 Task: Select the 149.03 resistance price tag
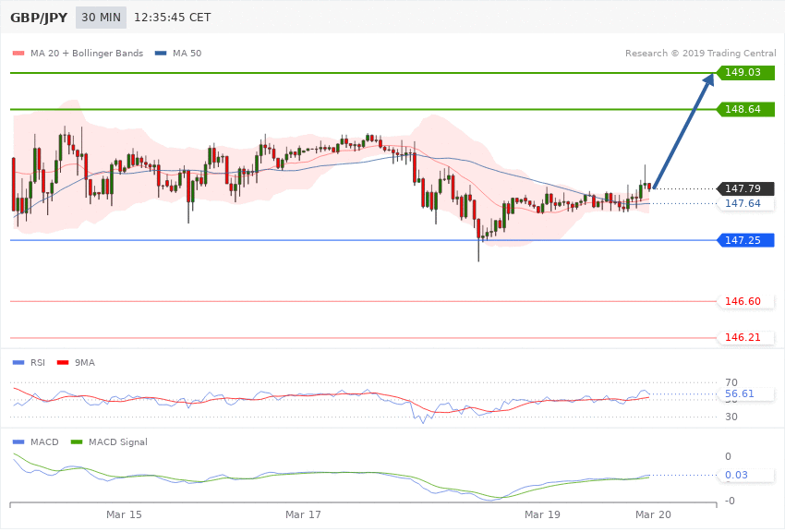745,73
